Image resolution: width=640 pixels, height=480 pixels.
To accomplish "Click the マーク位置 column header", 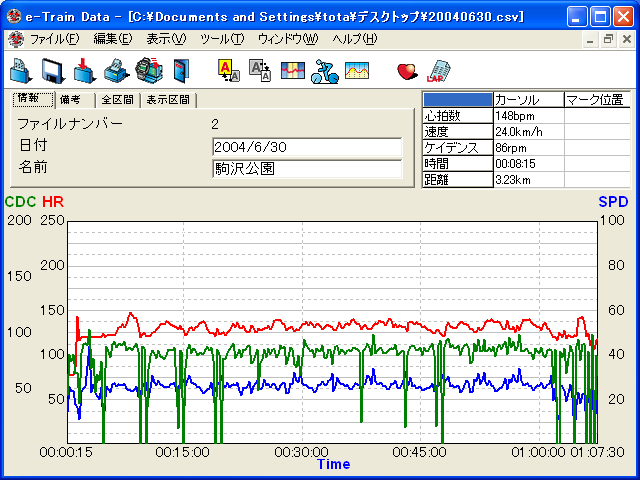I will coord(596,100).
